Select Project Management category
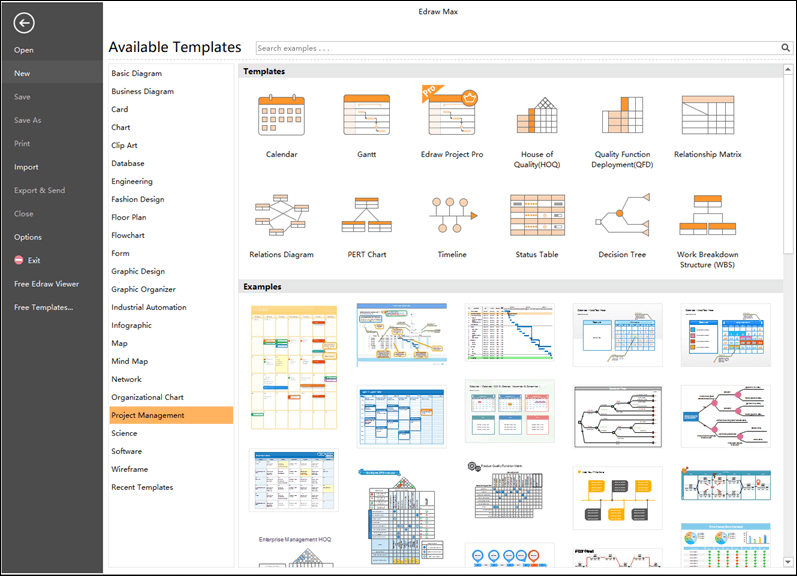 pos(171,415)
